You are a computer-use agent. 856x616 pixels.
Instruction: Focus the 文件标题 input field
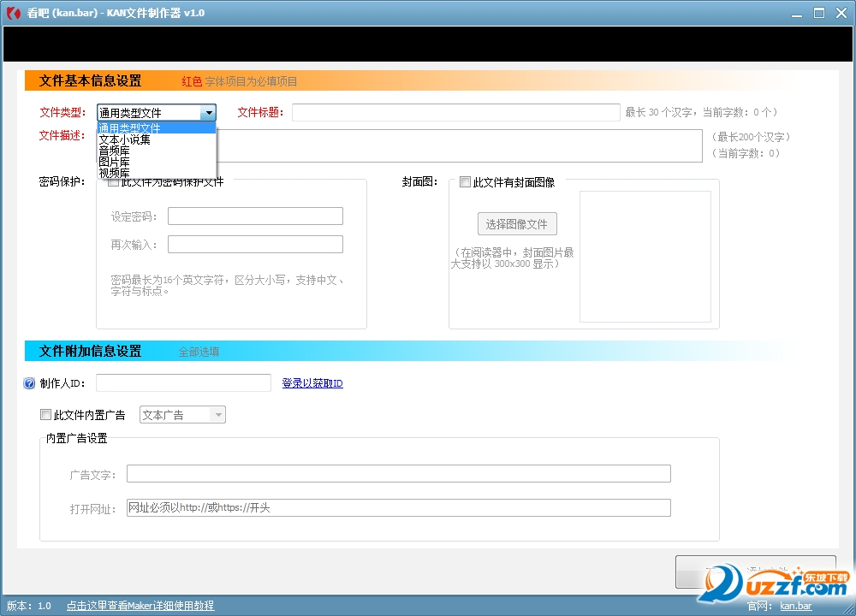pos(456,112)
